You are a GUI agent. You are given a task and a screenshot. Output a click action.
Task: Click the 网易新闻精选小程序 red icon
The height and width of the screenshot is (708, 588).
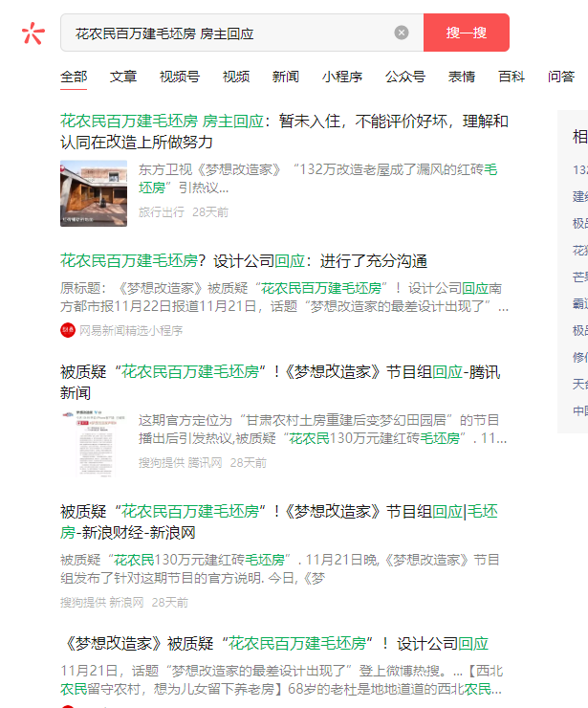click(68, 330)
